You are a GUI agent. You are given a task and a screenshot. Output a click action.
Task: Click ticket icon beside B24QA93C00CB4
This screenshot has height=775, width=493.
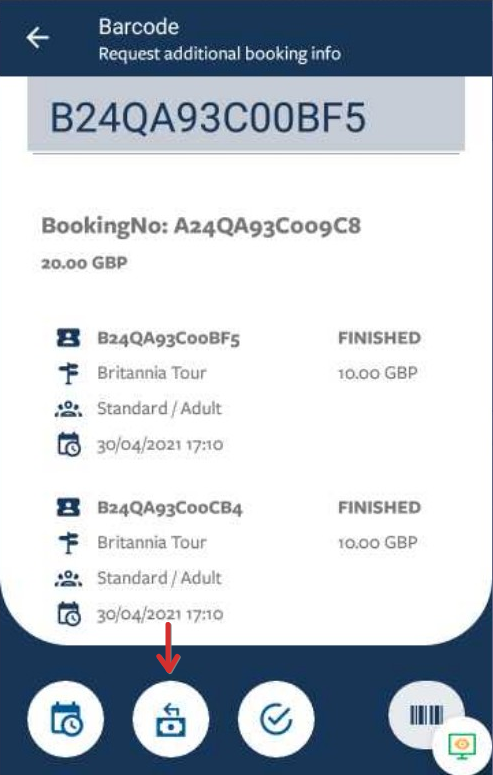click(68, 508)
